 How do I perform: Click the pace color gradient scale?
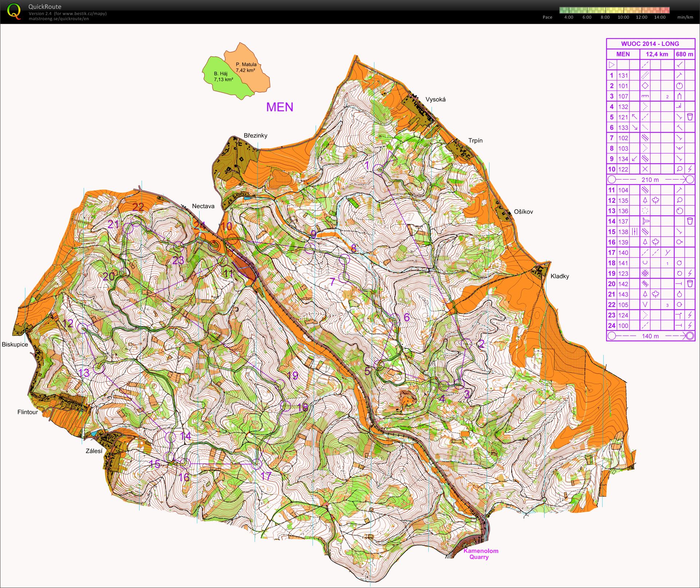[x=614, y=10]
